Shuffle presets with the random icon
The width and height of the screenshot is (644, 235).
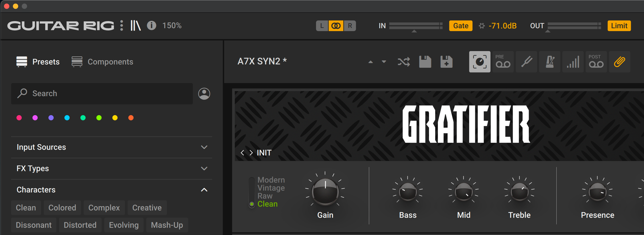[x=404, y=62]
